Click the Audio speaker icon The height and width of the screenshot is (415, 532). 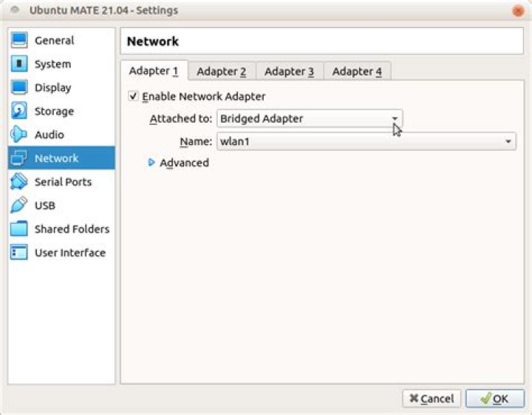coord(18,135)
